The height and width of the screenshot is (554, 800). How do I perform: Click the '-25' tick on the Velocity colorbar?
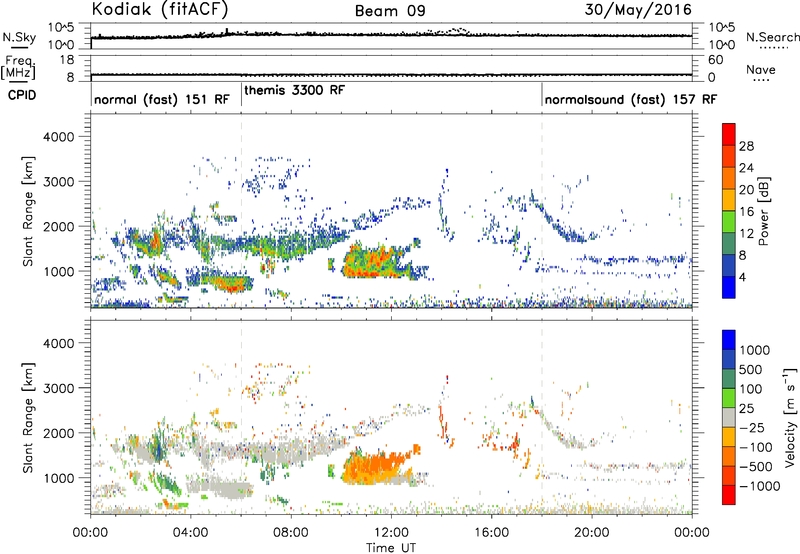coord(752,427)
